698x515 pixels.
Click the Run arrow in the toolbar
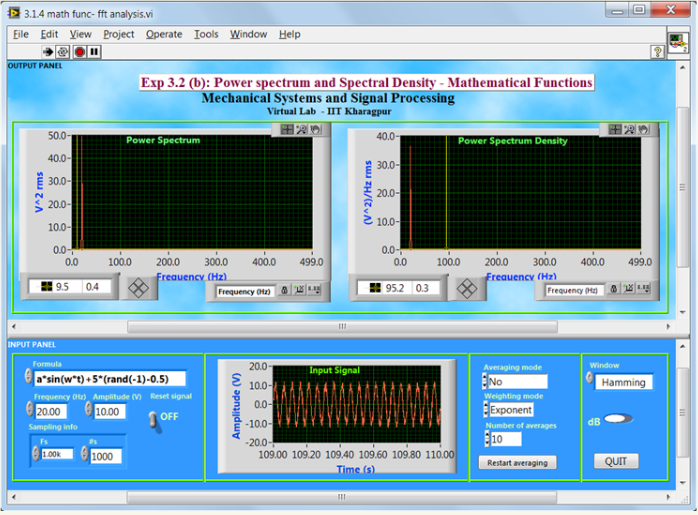tap(48, 52)
